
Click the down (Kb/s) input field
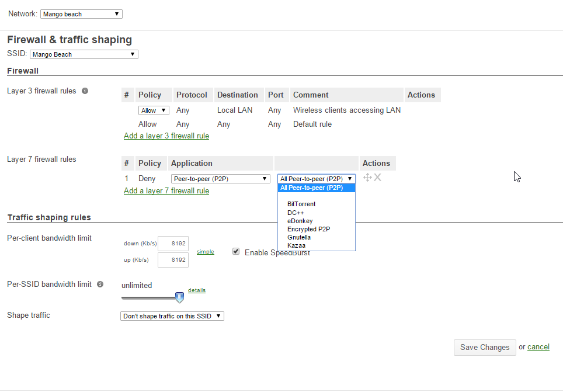[173, 244]
